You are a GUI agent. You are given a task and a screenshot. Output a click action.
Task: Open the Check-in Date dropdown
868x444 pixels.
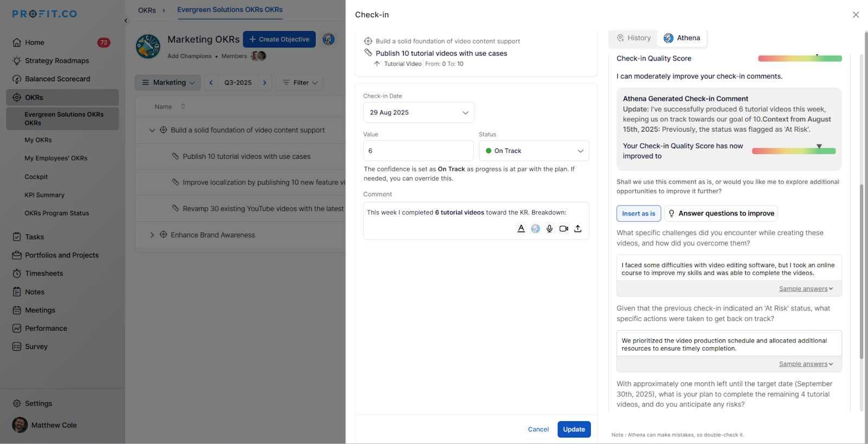[x=418, y=113]
